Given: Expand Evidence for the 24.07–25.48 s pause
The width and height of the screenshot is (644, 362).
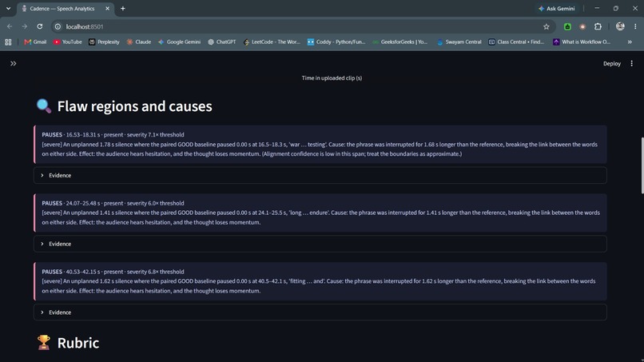Looking at the screenshot, I should pos(320,244).
